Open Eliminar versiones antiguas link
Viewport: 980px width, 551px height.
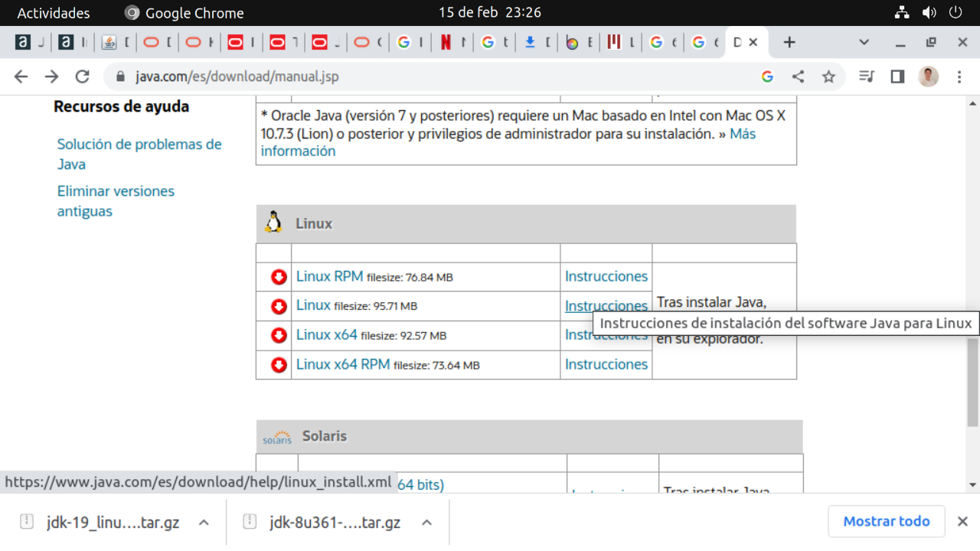[116, 201]
